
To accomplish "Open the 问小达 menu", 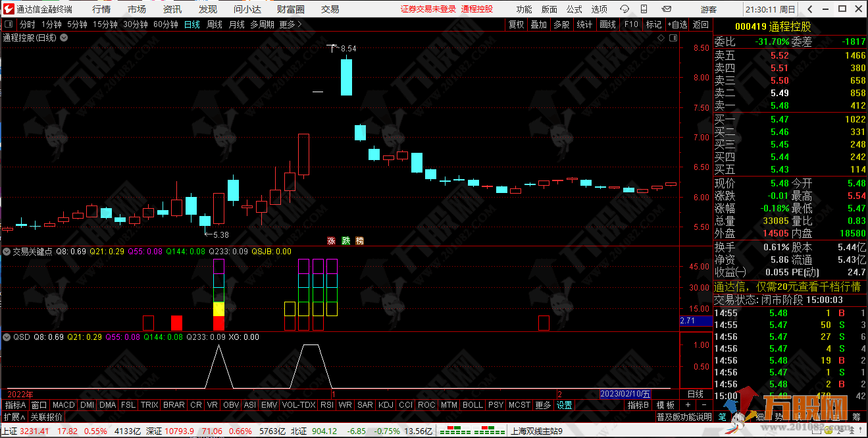I will point(247,9).
